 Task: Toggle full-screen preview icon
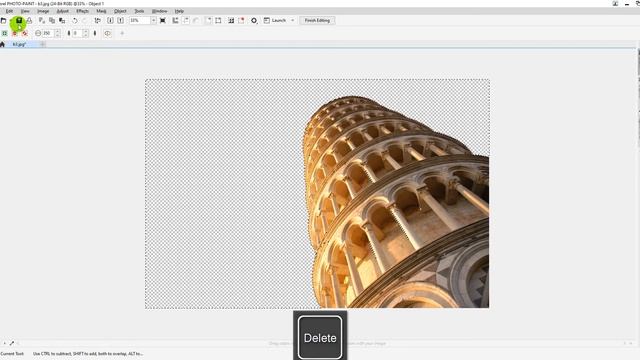[163, 20]
